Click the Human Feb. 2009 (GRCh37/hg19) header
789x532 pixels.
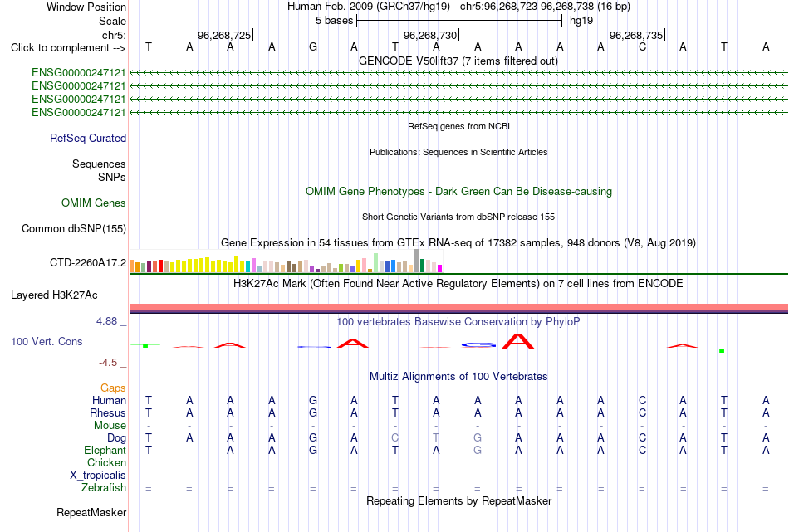[x=370, y=7]
